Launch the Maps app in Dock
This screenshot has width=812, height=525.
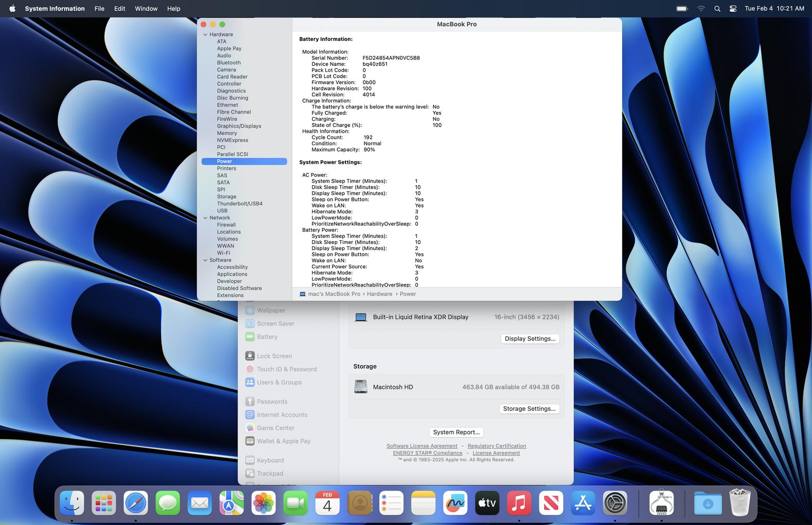(x=231, y=503)
